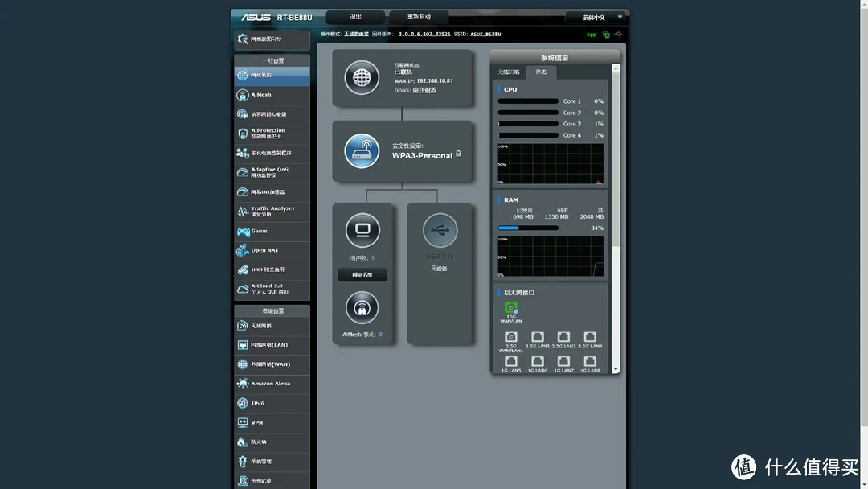Click the green network clients icon near App

pos(606,35)
